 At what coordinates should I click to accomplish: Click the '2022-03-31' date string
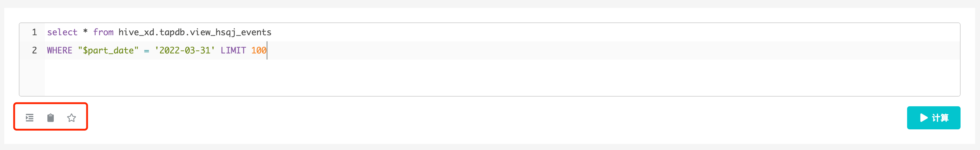pyautogui.click(x=184, y=50)
